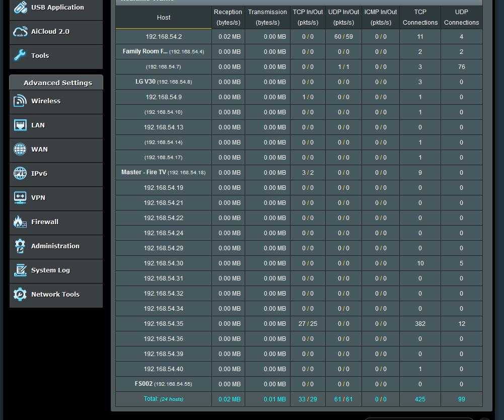
Task: Select host 192.168.54.29 cell
Action: coord(164,248)
